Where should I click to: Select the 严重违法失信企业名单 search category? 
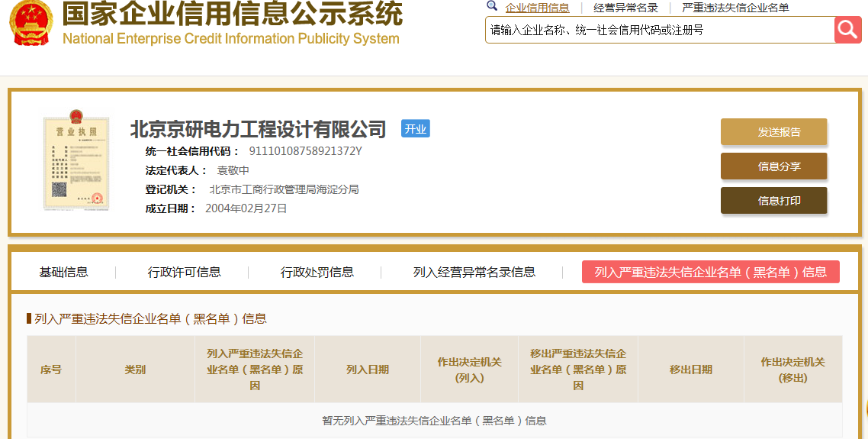(735, 8)
